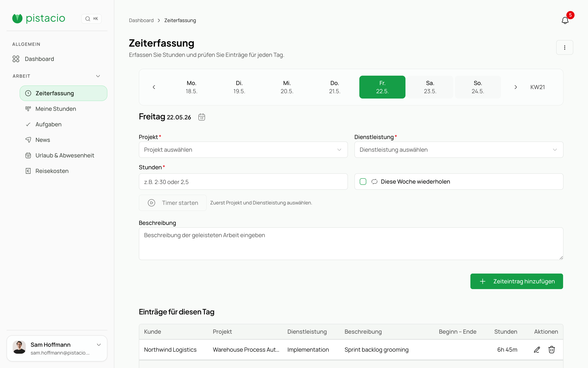The image size is (588, 368).
Task: Click the Warehouse Process Aut... cell
Action: pyautogui.click(x=246, y=350)
